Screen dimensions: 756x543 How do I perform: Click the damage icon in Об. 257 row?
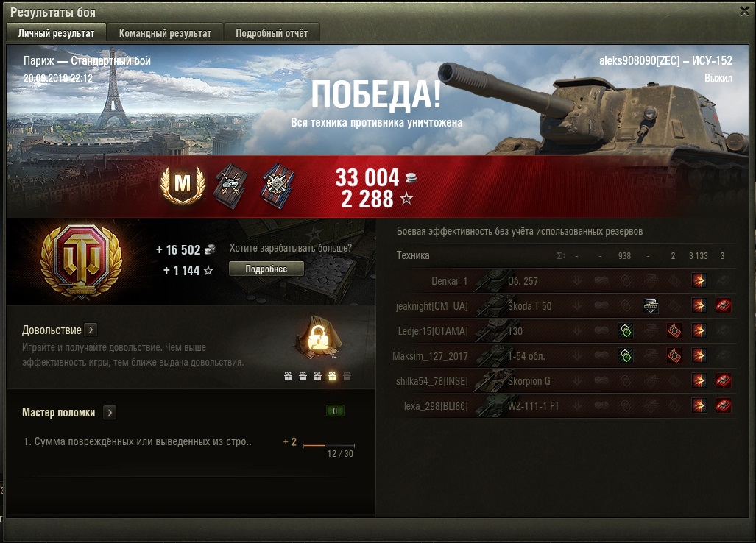click(x=699, y=281)
